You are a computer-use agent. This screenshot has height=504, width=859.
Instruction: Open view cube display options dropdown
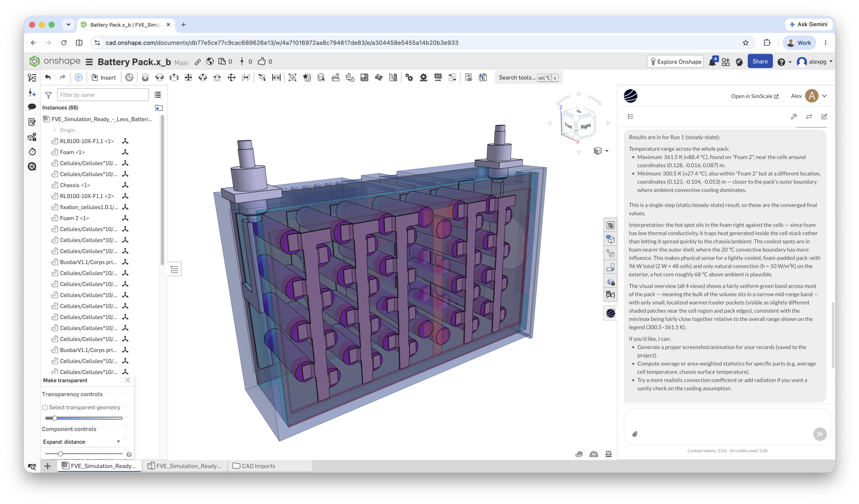[607, 151]
